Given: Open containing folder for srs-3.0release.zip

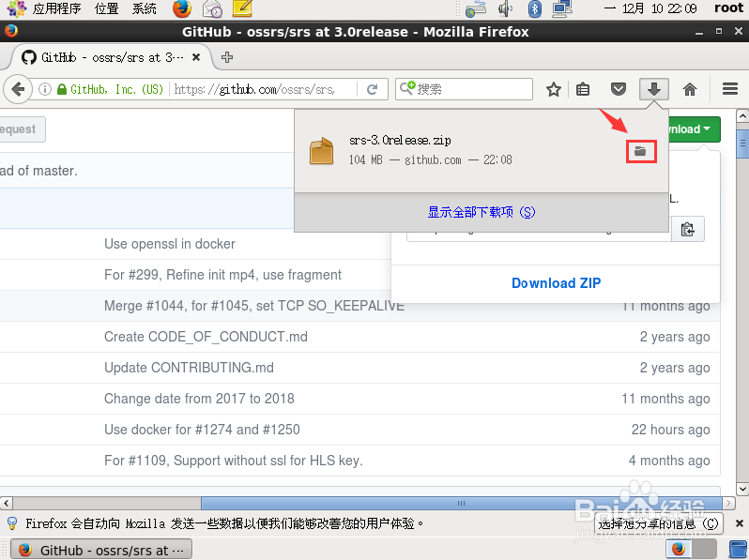Looking at the screenshot, I should (x=640, y=151).
